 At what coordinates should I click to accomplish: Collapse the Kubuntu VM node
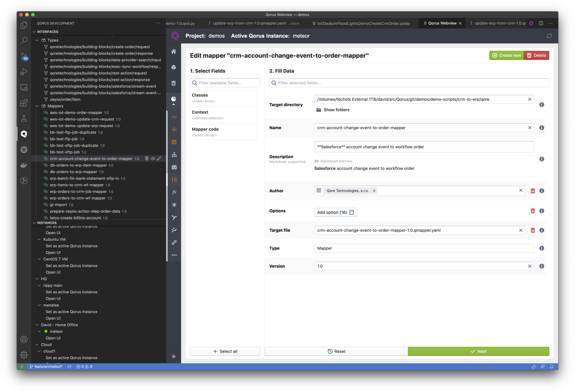pos(39,239)
